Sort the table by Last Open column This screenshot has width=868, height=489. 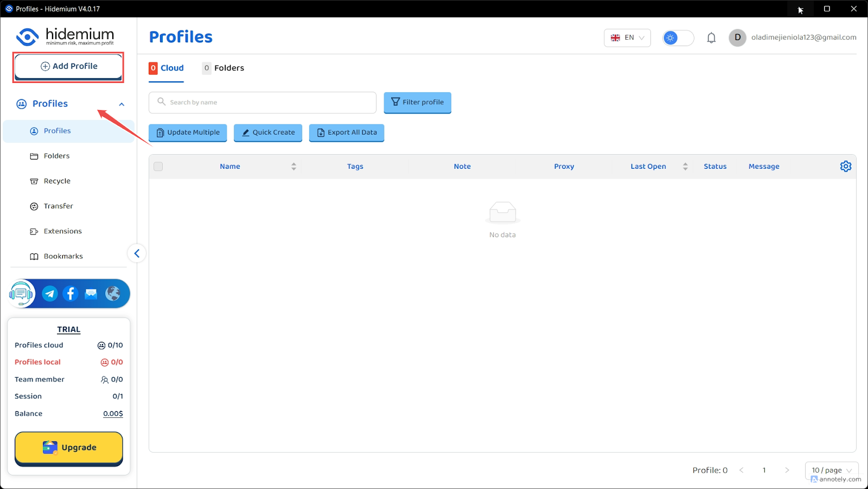point(685,167)
